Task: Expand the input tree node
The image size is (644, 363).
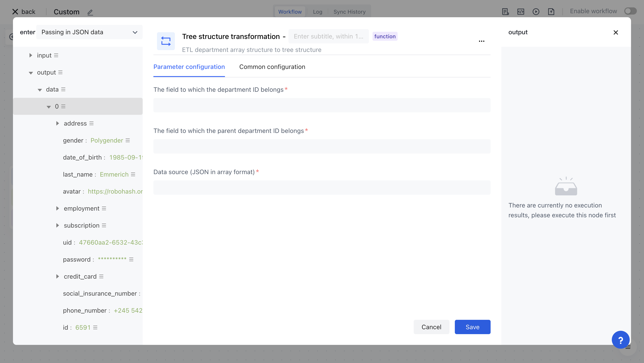Action: 30,55
